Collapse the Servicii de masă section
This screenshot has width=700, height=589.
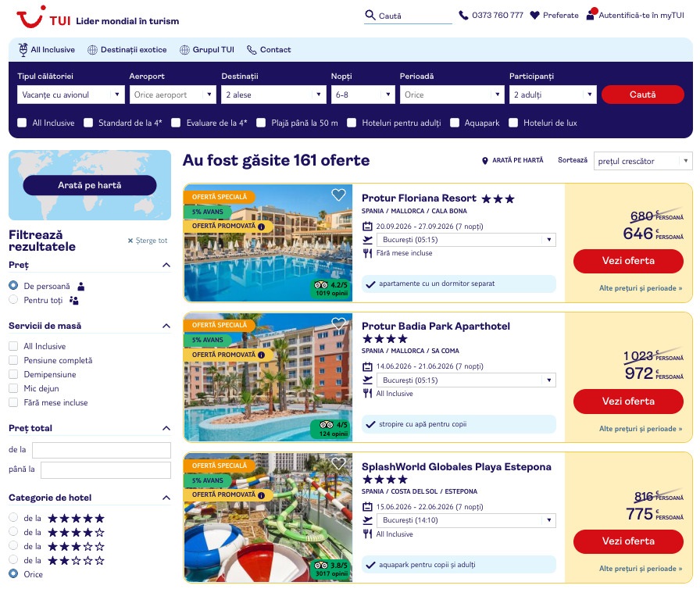click(x=166, y=326)
